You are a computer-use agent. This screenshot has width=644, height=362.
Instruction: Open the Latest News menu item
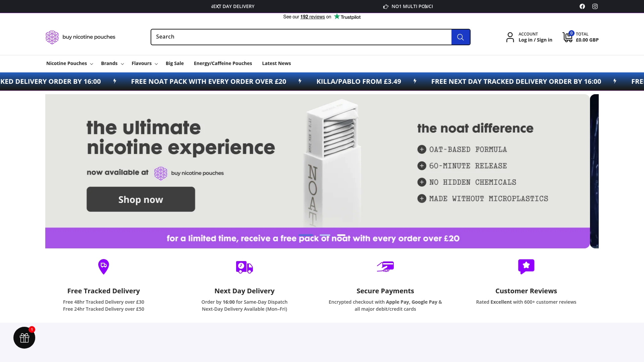click(x=276, y=63)
